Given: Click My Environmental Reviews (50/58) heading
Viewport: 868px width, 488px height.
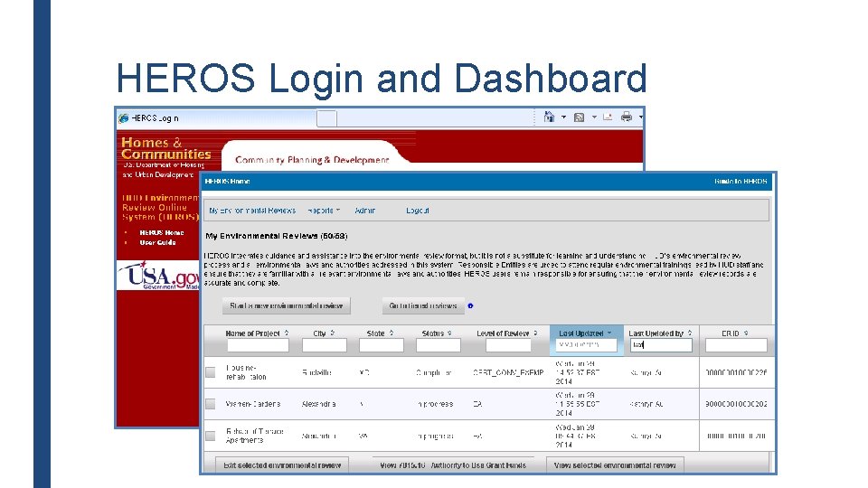Looking at the screenshot, I should [277, 236].
